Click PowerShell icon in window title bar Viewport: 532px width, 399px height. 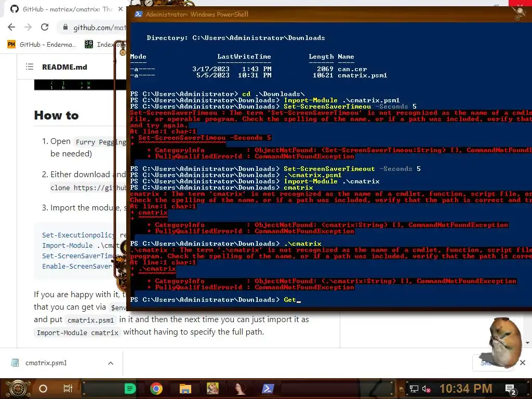point(138,14)
